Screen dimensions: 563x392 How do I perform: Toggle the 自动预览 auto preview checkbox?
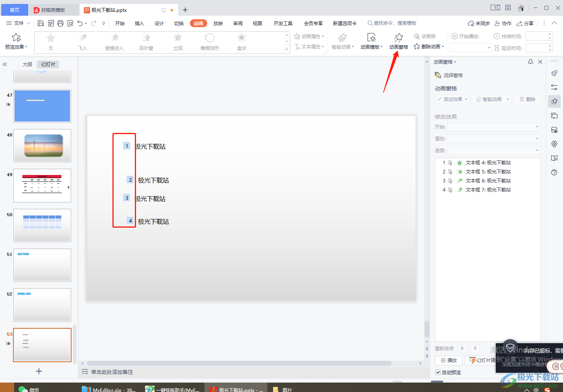pyautogui.click(x=438, y=372)
